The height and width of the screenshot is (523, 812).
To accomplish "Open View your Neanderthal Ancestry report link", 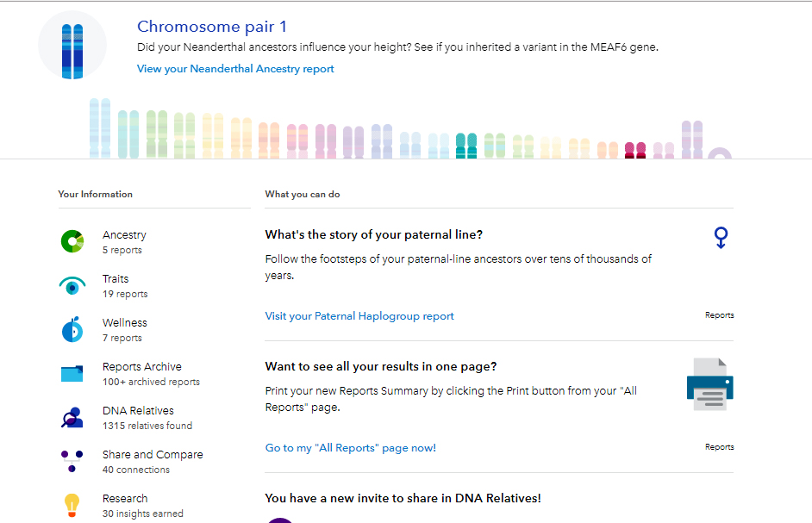I will click(235, 69).
